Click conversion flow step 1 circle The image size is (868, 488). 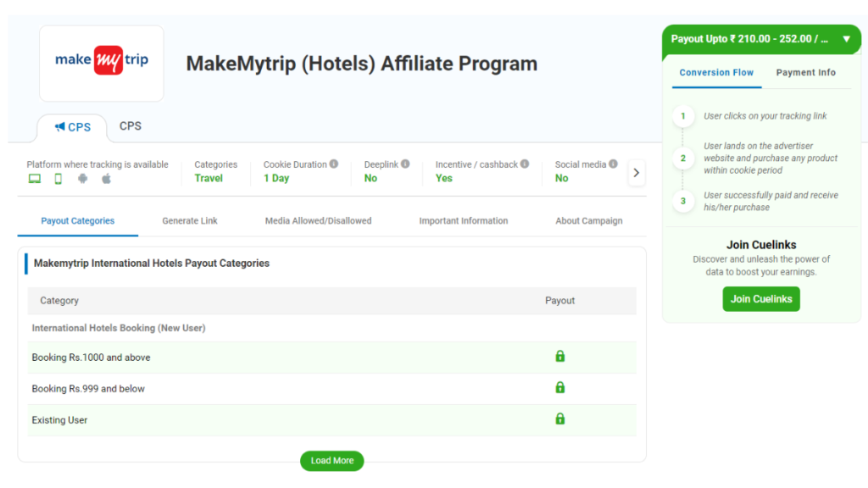[x=683, y=116]
